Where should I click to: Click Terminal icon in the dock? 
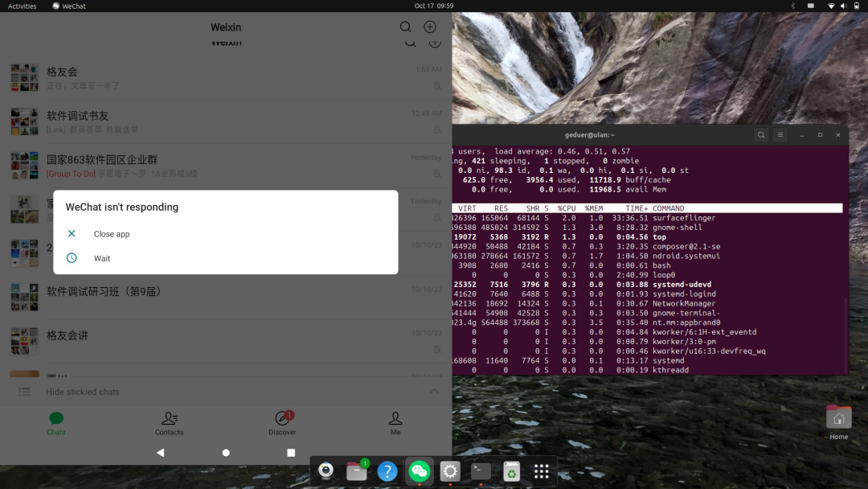[x=481, y=471]
